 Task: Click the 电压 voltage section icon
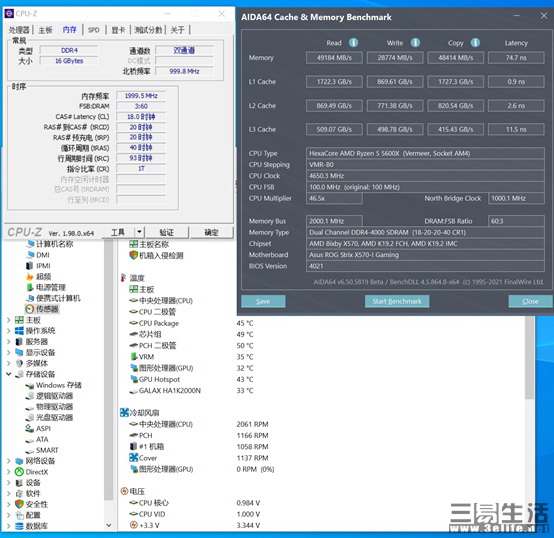(124, 491)
